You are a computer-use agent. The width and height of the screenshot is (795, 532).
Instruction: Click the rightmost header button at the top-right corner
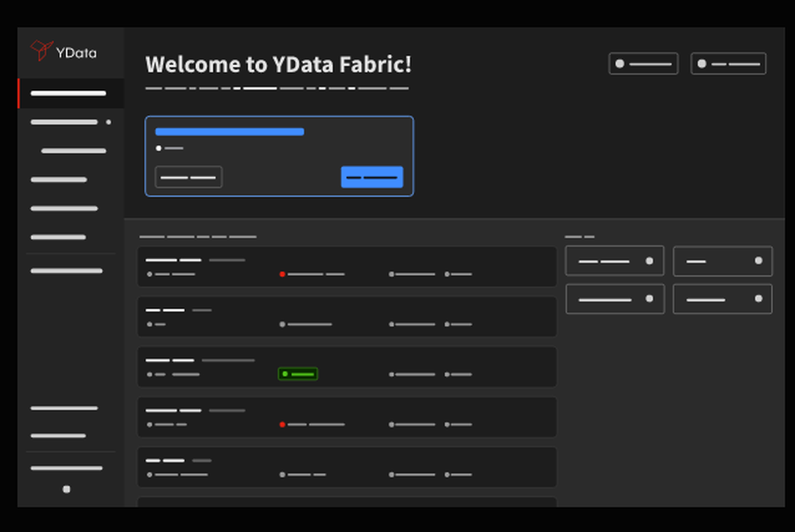point(728,64)
